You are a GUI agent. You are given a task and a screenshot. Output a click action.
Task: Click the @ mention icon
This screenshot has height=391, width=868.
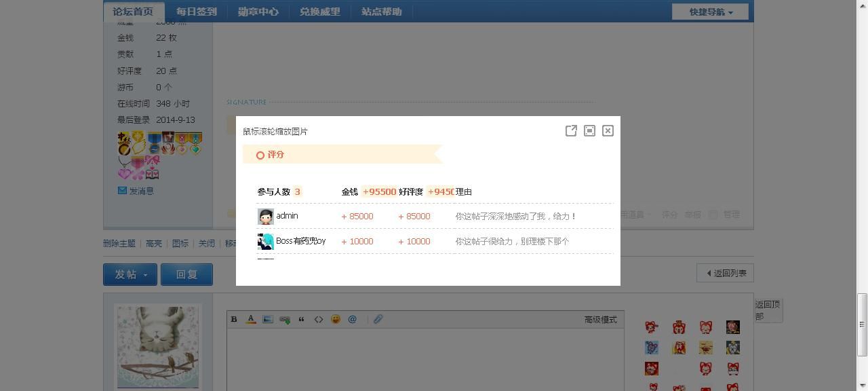[x=353, y=319]
